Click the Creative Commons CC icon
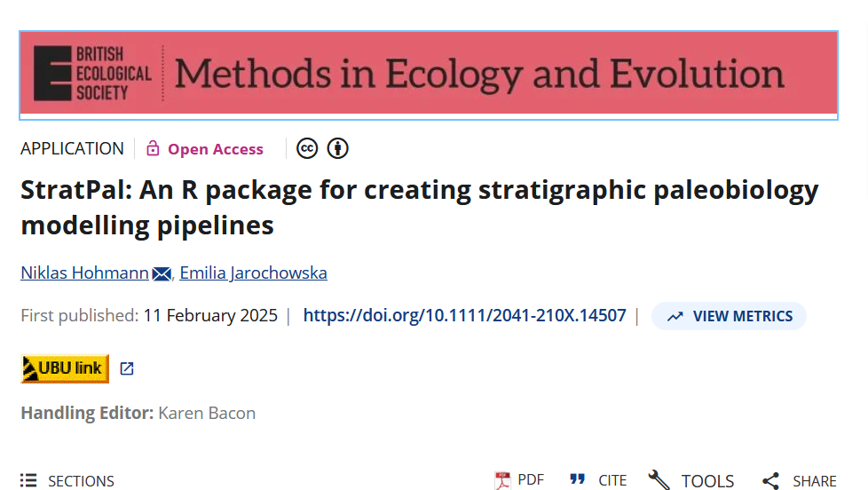This screenshot has height=490, width=868. click(x=307, y=148)
